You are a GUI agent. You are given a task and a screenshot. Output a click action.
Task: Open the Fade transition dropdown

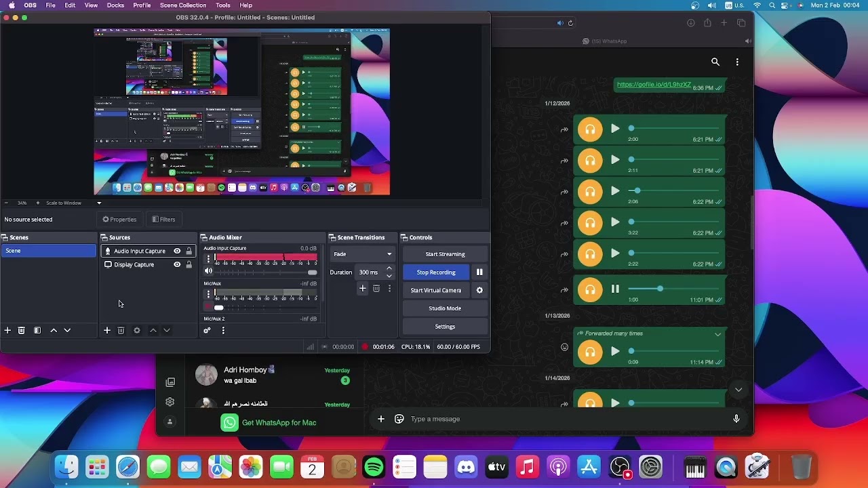[x=362, y=254]
